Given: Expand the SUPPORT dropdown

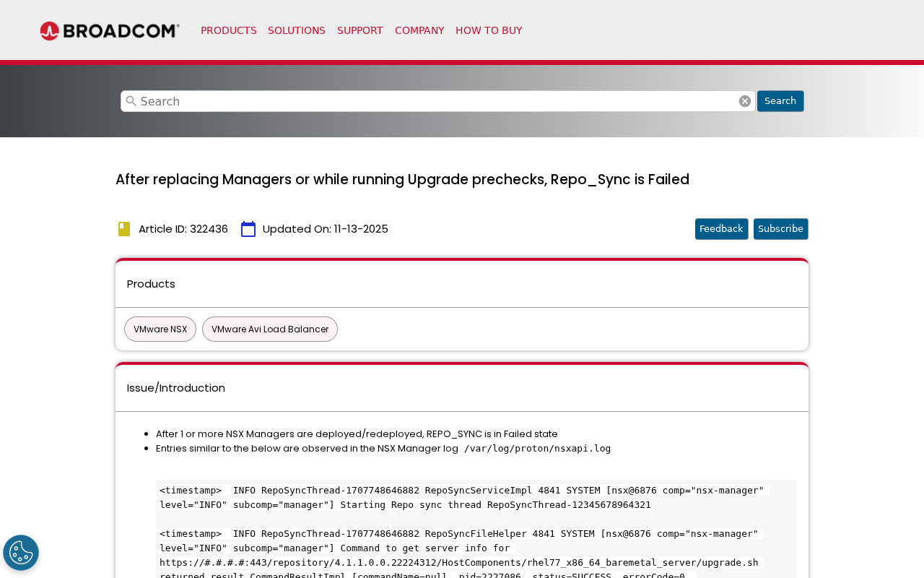Looking at the screenshot, I should [359, 30].
